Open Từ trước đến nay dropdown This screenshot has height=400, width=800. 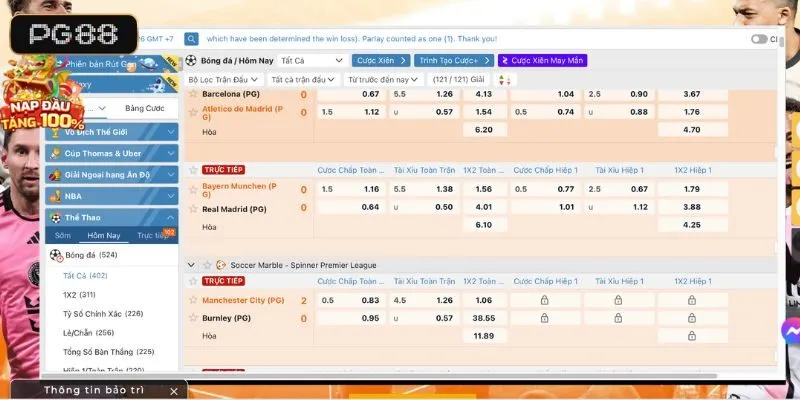click(383, 80)
